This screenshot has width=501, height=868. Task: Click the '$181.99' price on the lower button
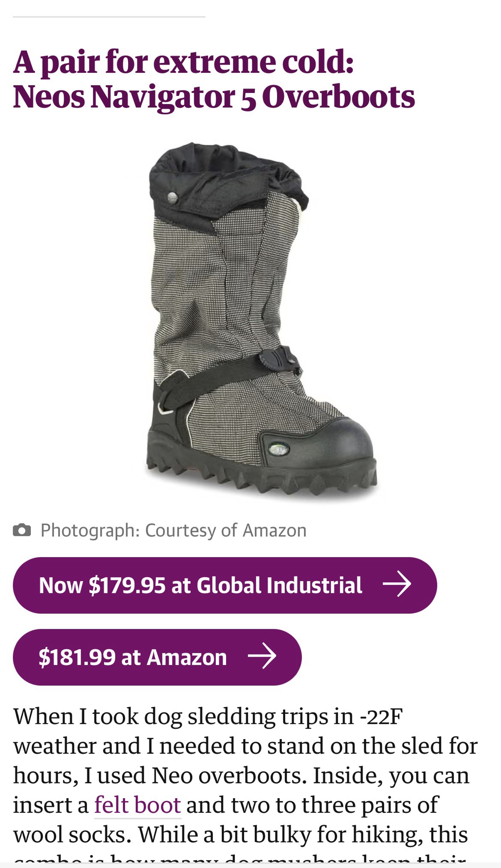77,657
